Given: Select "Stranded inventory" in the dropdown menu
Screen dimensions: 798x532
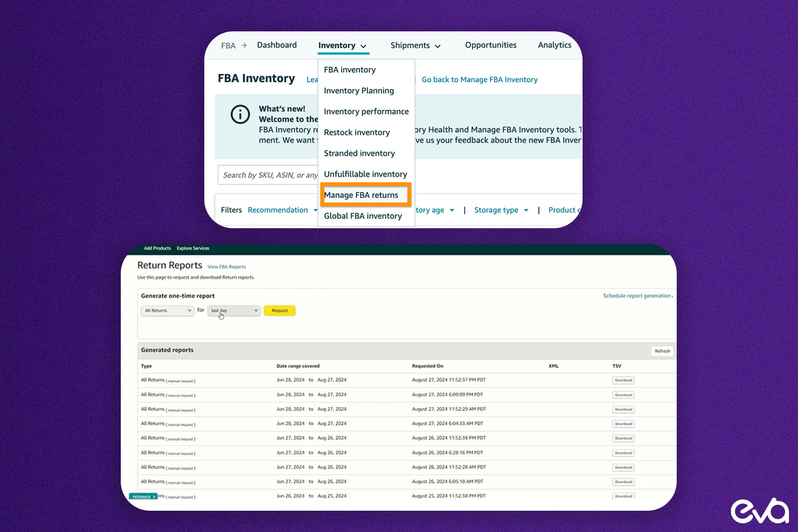Looking at the screenshot, I should 359,153.
